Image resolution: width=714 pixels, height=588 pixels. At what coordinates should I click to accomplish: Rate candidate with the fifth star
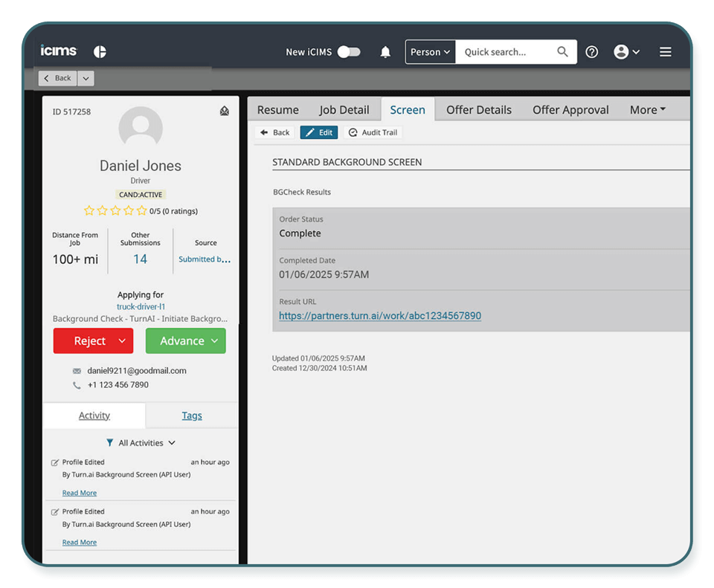(x=141, y=211)
